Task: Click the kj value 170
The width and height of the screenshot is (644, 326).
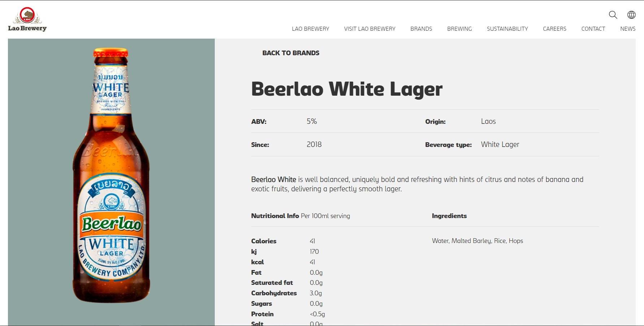Action: 314,252
